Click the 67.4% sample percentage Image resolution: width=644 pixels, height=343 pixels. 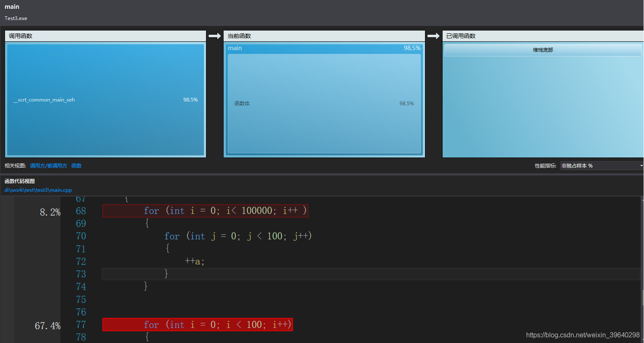click(48, 326)
